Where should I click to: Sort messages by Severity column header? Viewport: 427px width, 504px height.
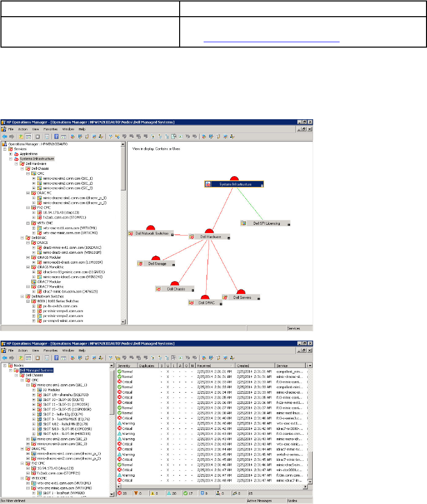tap(127, 366)
